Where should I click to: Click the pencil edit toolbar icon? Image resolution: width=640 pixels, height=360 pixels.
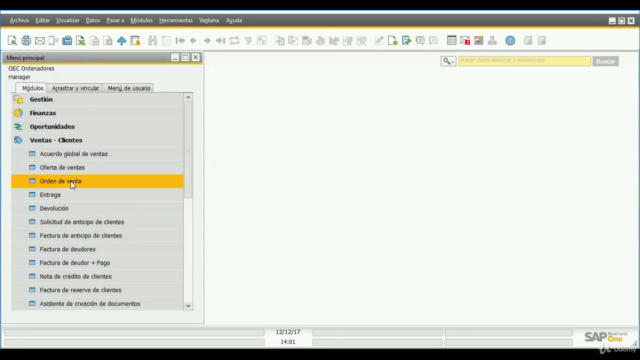click(379, 40)
